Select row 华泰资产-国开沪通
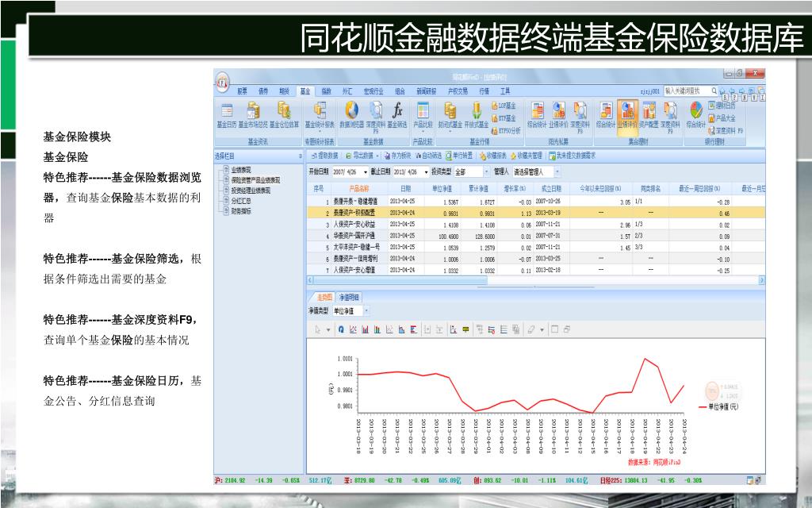Viewport: 812px width, 508px height. pos(535,236)
